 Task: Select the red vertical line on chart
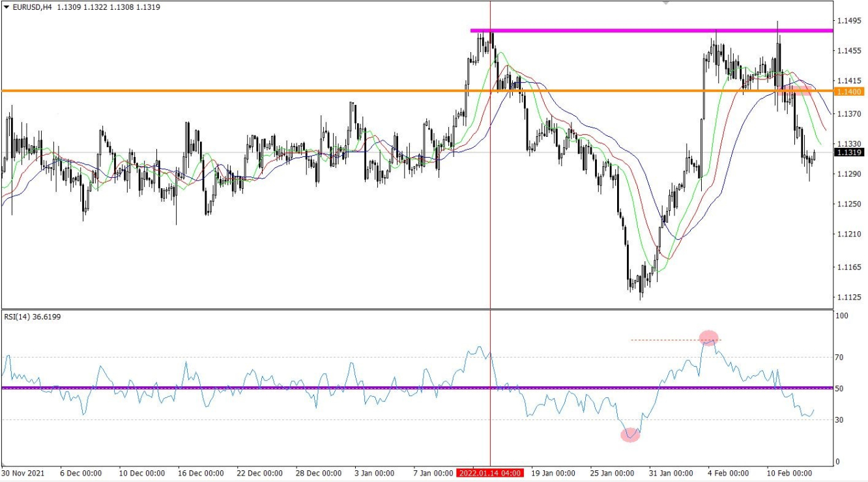490,234
